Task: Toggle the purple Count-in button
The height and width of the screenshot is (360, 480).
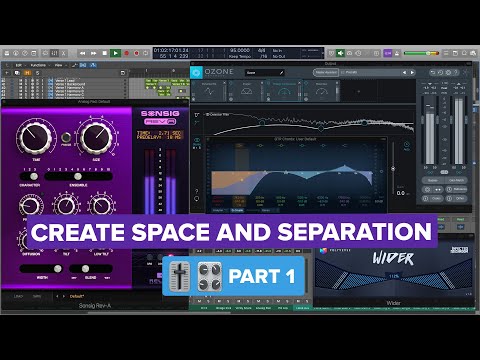Action: [388, 53]
